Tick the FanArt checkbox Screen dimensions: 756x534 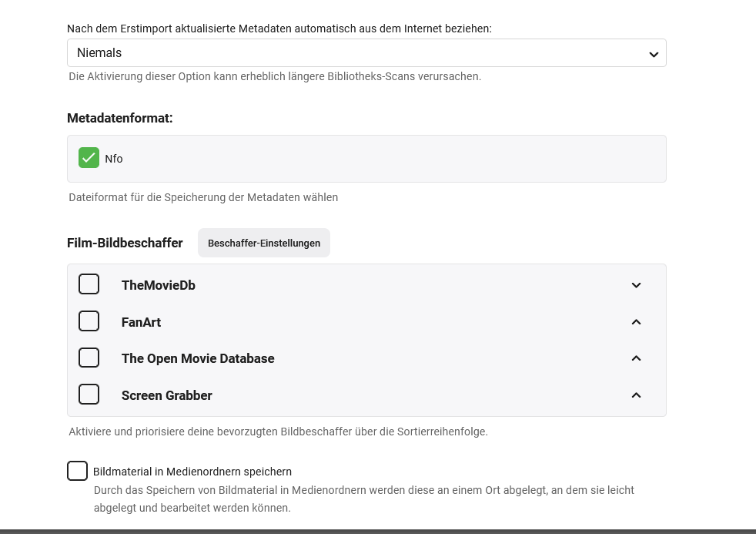pyautogui.click(x=89, y=321)
